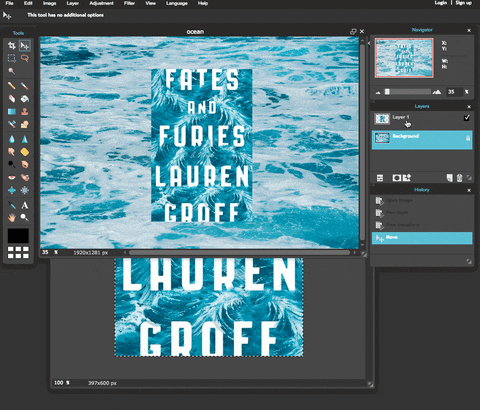The image size is (480, 410).
Task: Select the Background layer row
Action: tap(422, 140)
